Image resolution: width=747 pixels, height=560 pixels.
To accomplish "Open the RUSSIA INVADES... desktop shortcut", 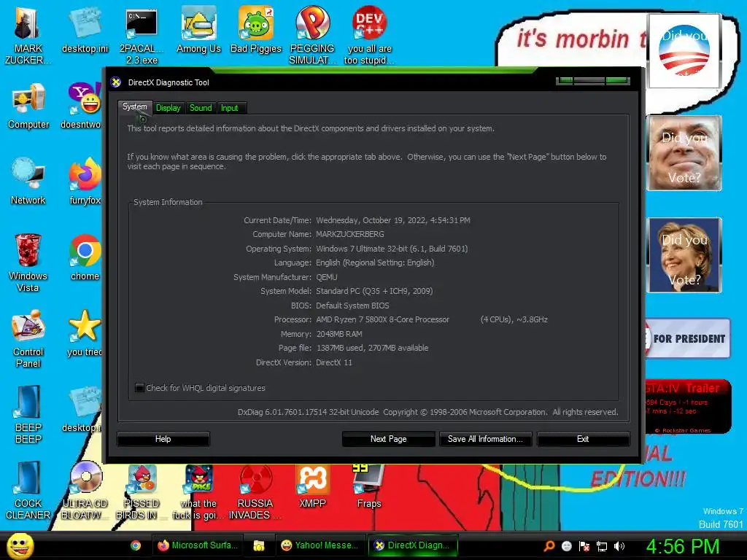I will (x=255, y=491).
